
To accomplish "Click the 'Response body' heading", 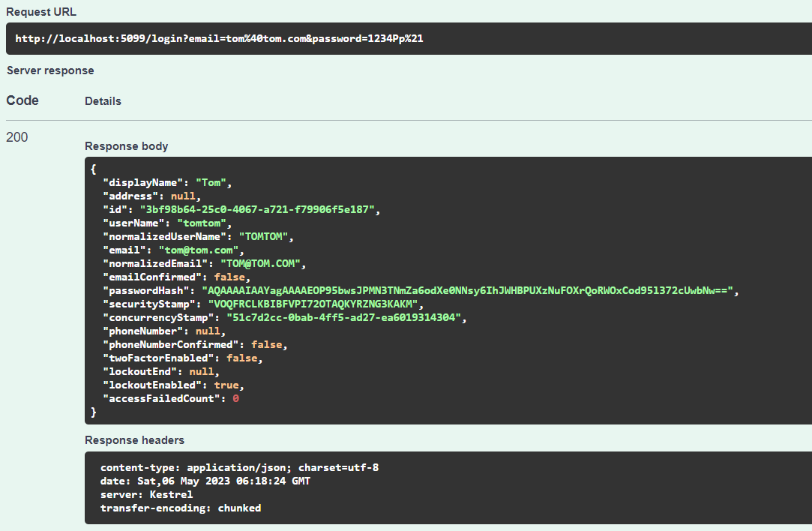I will pos(127,146).
